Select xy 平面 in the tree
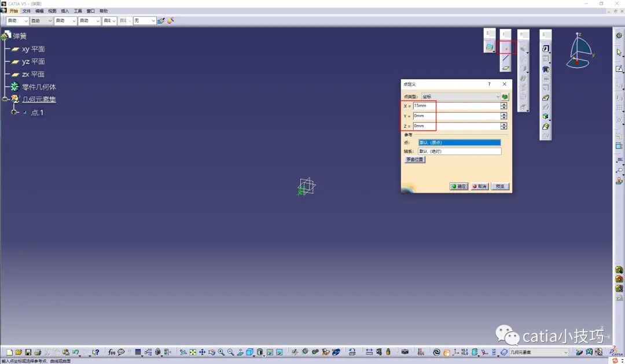The width and height of the screenshot is (625, 364). click(33, 49)
